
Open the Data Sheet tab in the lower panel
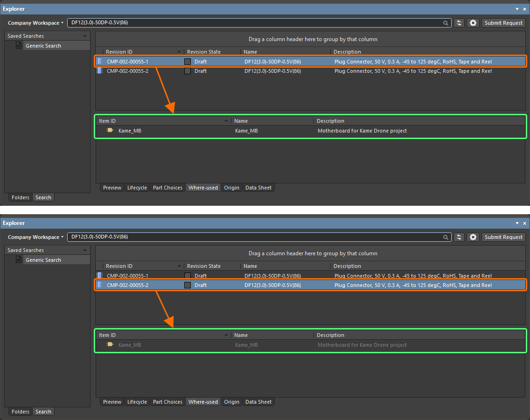258,402
